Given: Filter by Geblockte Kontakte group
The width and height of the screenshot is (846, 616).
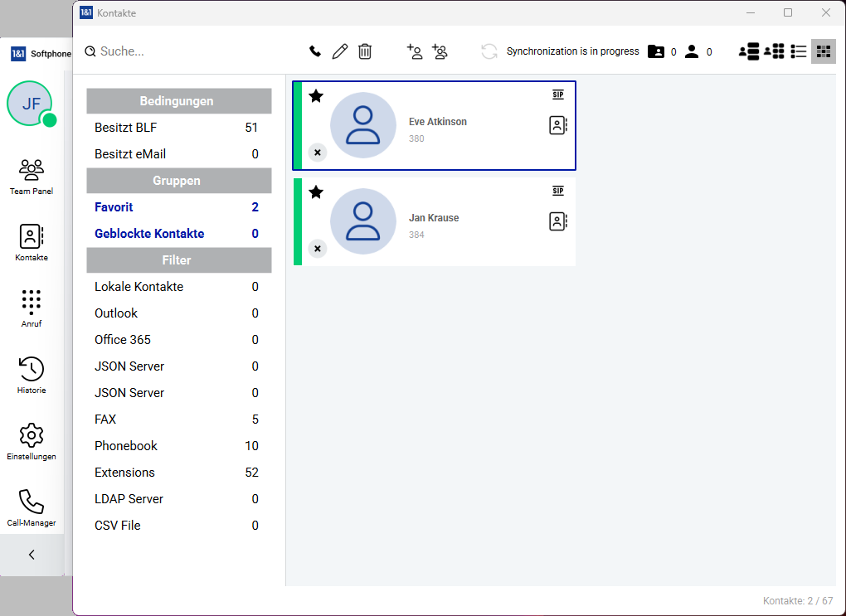Looking at the screenshot, I should (x=149, y=234).
